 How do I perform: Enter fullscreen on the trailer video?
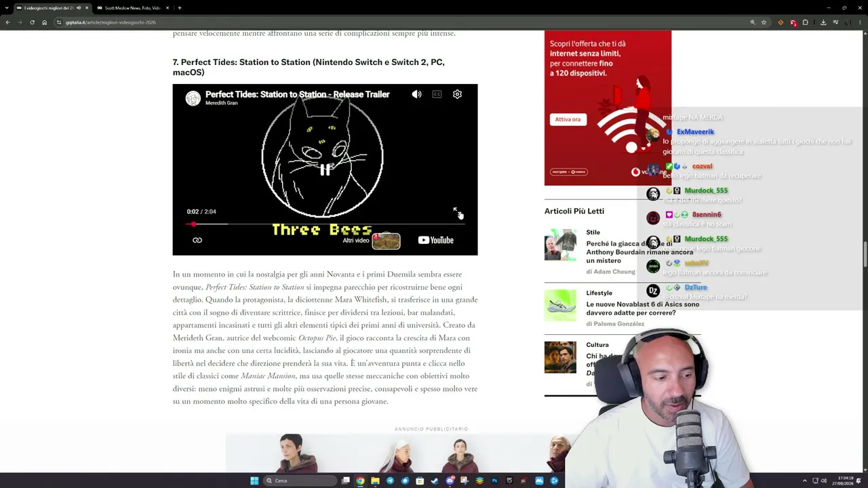pyautogui.click(x=457, y=211)
